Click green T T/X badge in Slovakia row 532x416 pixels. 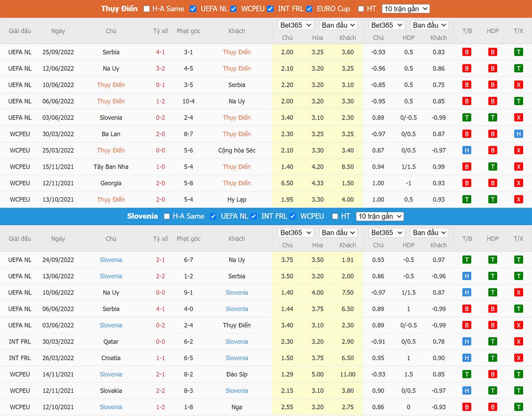click(x=518, y=391)
